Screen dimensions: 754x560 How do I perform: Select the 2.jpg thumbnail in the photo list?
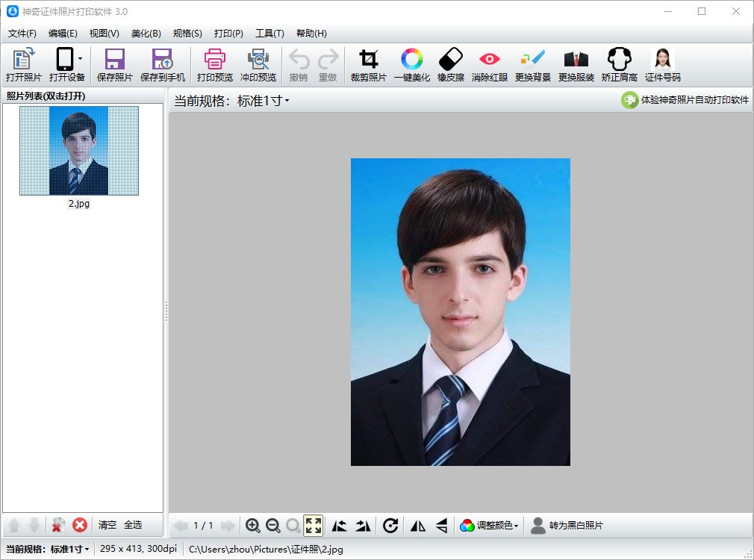click(78, 152)
